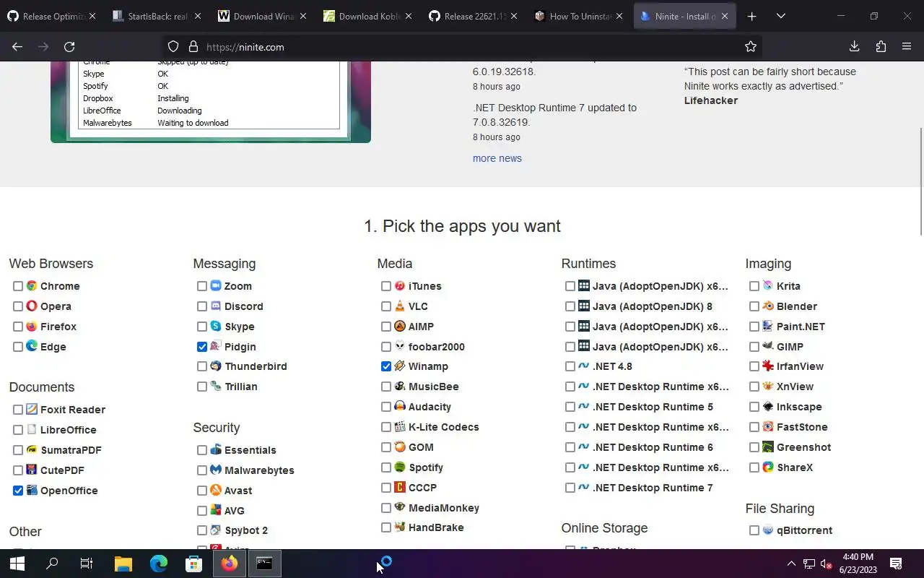924x578 pixels.
Task: Click the Zoom app icon
Action: point(216,286)
